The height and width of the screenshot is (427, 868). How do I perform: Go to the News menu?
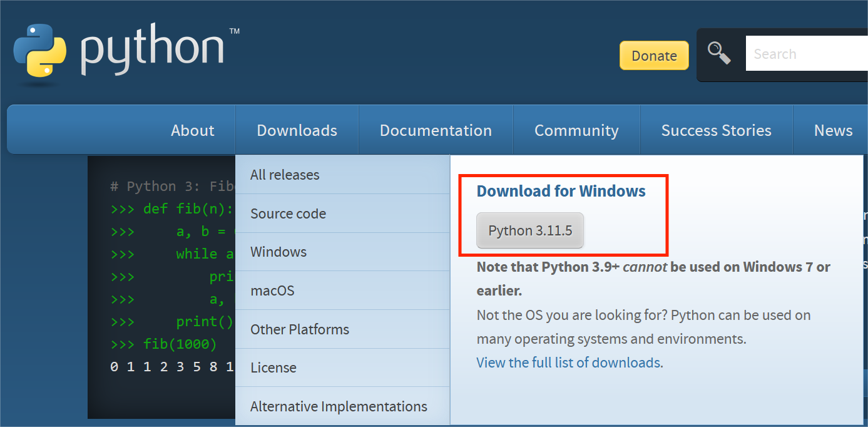833,130
